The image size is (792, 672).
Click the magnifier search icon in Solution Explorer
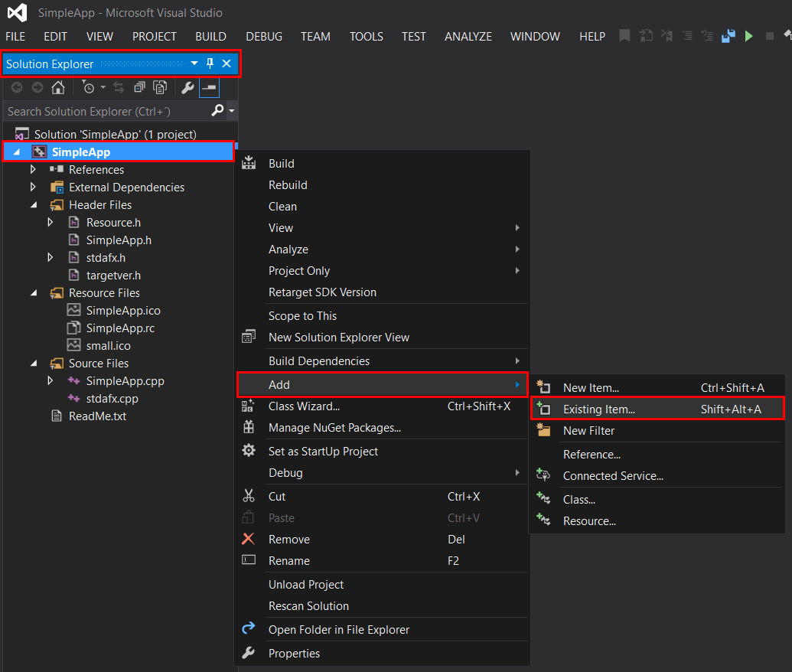[217, 110]
